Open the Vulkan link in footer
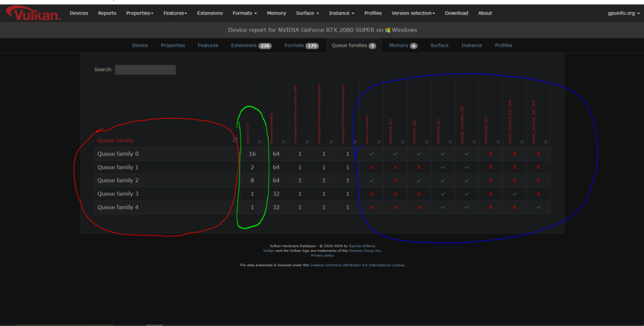The image size is (644, 326). click(269, 251)
